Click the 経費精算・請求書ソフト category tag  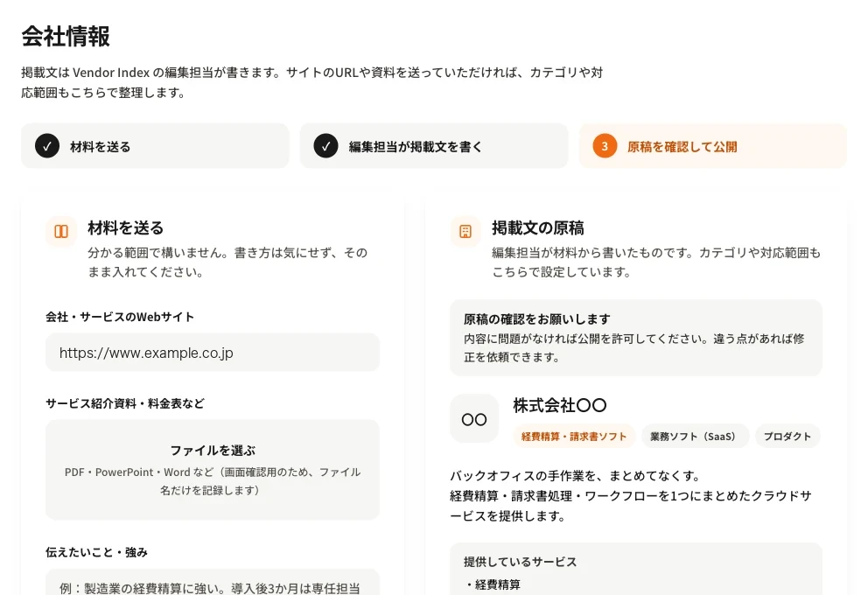click(x=574, y=436)
